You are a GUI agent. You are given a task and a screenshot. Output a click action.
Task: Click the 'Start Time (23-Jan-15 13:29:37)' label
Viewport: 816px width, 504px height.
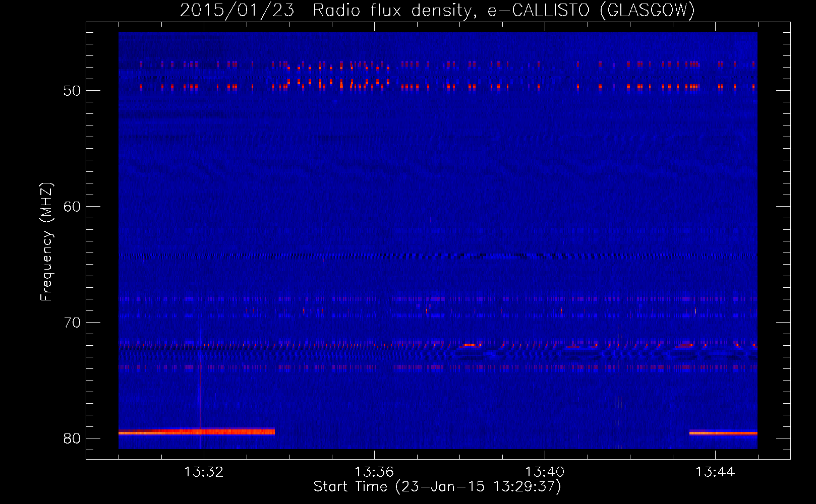[x=437, y=487]
